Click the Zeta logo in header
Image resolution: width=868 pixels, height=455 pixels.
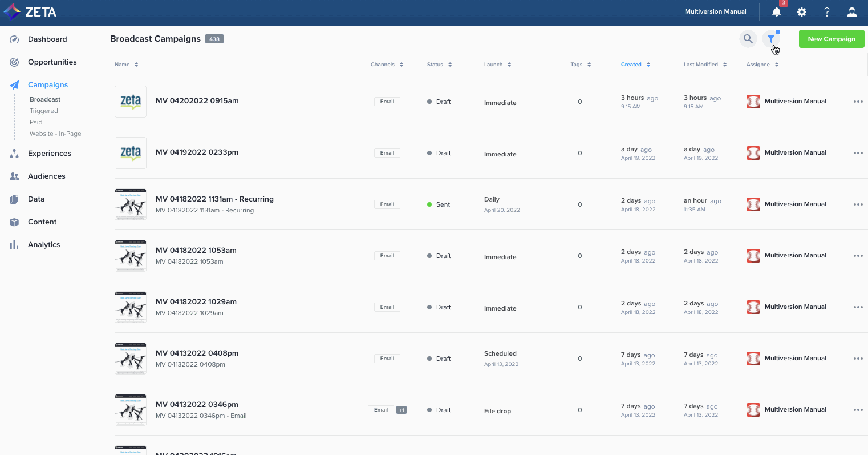coord(30,12)
